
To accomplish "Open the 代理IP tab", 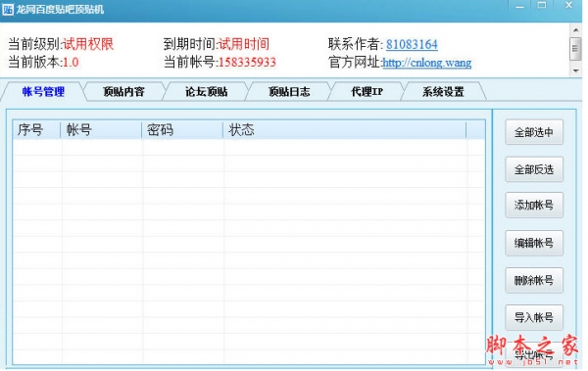I will pos(367,91).
